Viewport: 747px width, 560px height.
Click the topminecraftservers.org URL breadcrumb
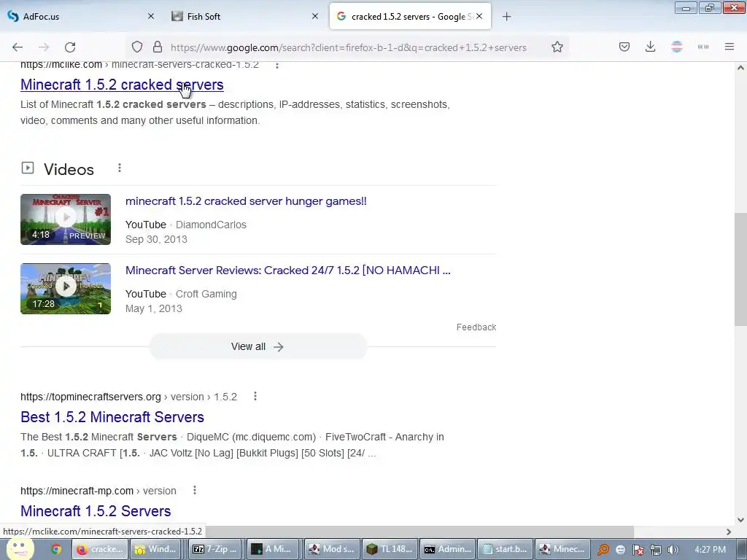128,397
